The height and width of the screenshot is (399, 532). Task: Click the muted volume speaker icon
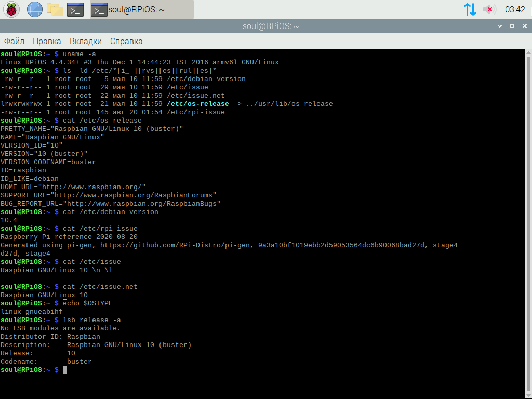[489, 9]
